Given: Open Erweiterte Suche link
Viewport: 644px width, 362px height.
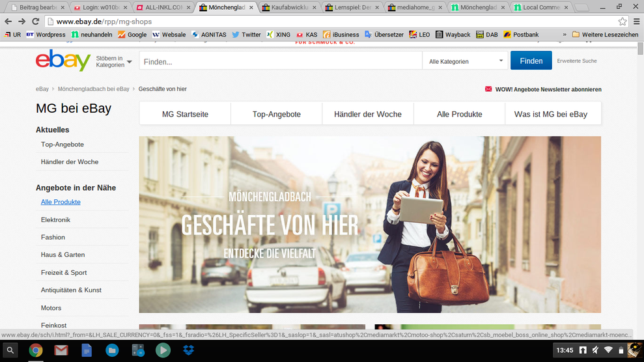Looking at the screenshot, I should tap(577, 61).
